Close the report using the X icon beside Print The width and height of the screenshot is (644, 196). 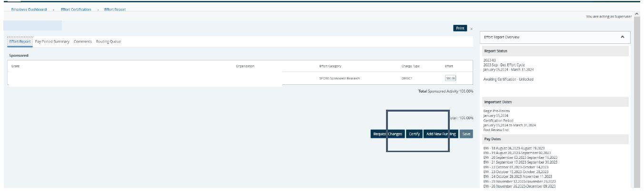point(471,29)
